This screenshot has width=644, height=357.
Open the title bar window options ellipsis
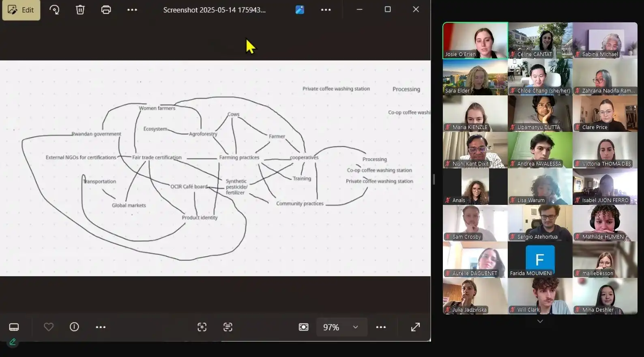[x=326, y=10]
